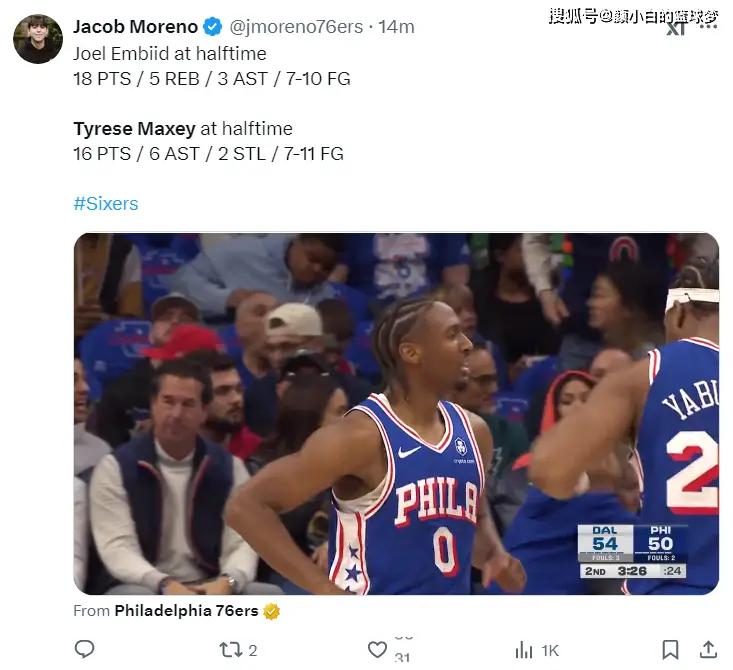733x670 pixels.
Task: Repost this tweet
Action: tap(230, 649)
